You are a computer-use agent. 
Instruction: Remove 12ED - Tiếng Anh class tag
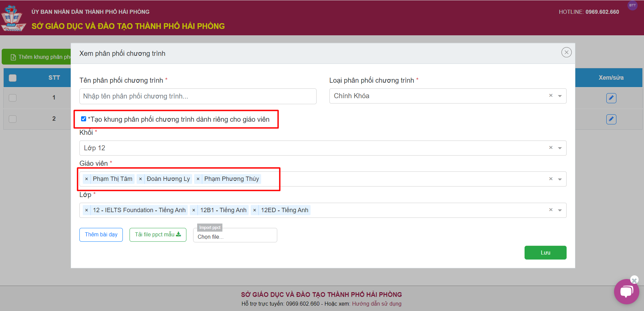coord(254,210)
